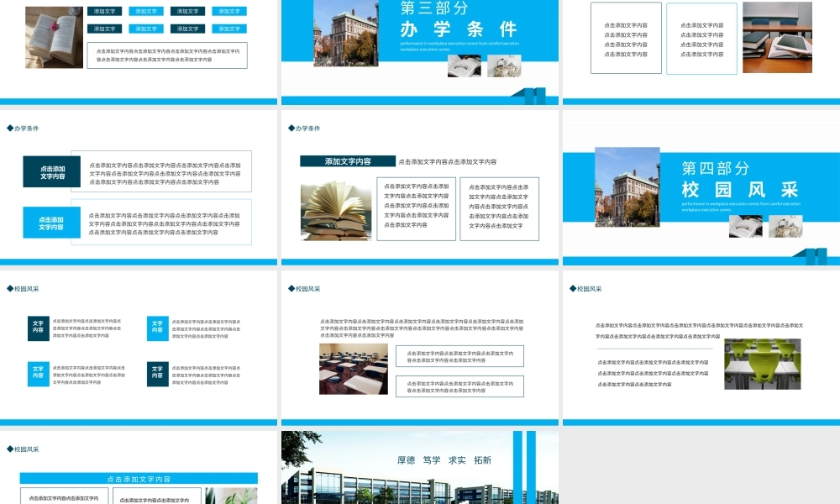Click the small glasses-on-book image in 第四部分 slide

pos(746,226)
